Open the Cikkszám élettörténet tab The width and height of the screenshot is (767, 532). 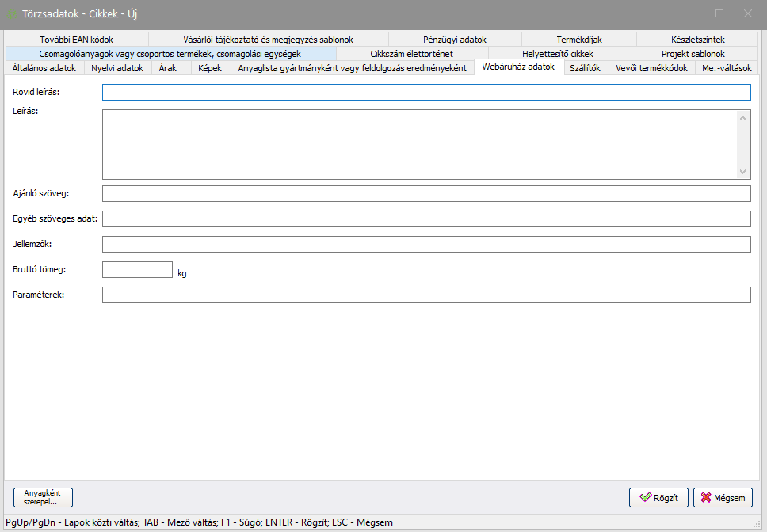pyautogui.click(x=411, y=54)
